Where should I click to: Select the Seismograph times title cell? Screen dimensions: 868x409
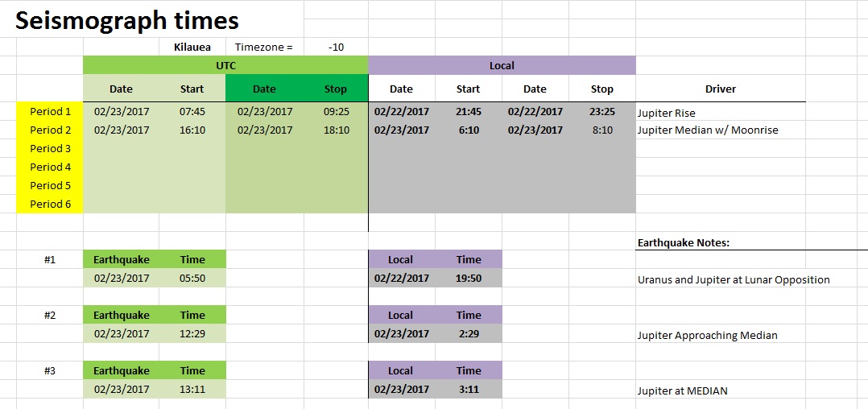[x=126, y=20]
